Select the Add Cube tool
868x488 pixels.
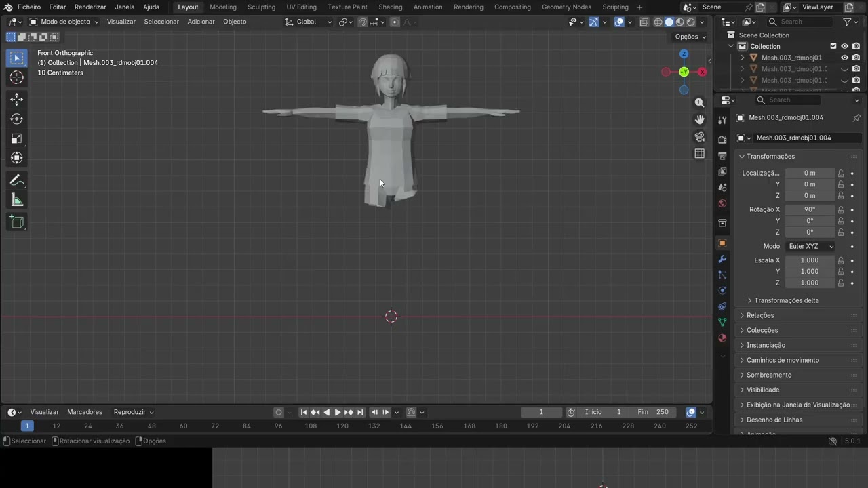(x=17, y=222)
